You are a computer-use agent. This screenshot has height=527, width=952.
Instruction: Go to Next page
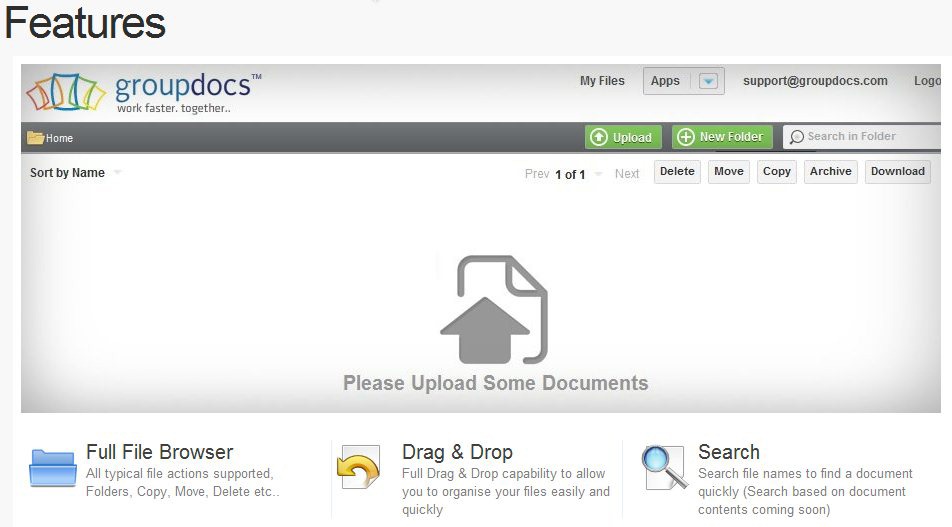pos(627,174)
